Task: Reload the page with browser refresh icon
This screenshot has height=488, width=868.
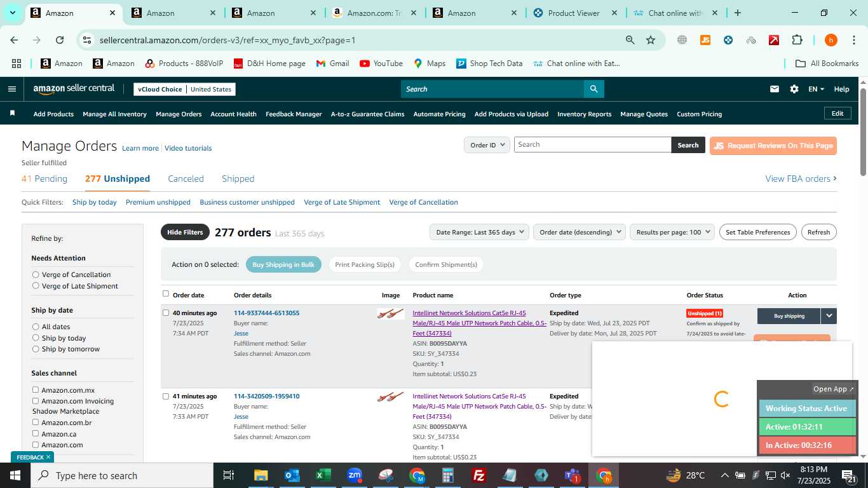Action: point(60,40)
